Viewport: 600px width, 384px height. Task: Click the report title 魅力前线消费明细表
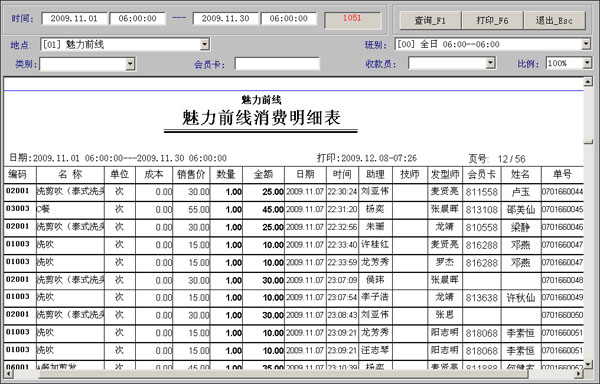pyautogui.click(x=261, y=117)
